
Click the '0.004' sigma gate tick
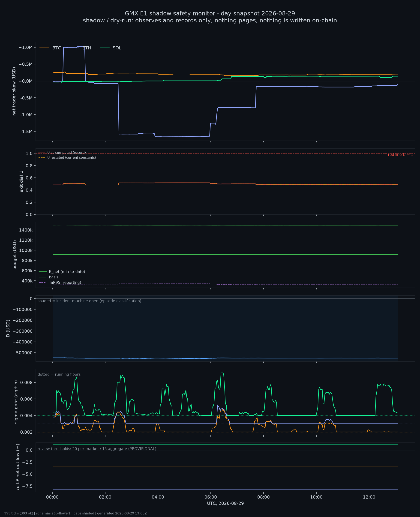coord(26,416)
